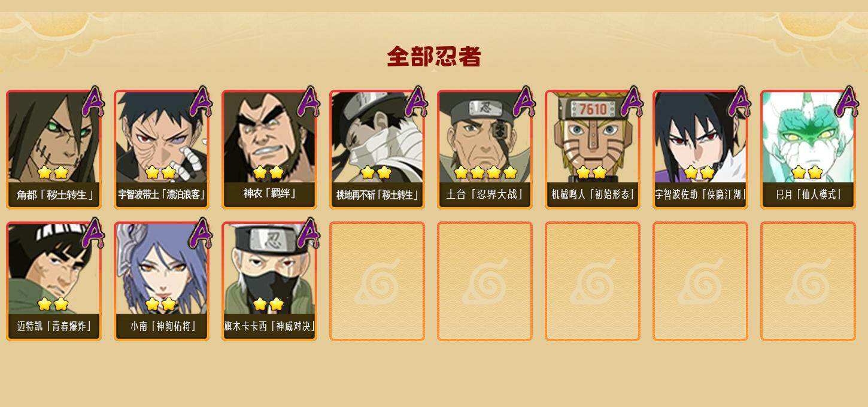Select the 角都「秽土转生」ninja card
Viewport: 868px width, 407px height.
54,150
